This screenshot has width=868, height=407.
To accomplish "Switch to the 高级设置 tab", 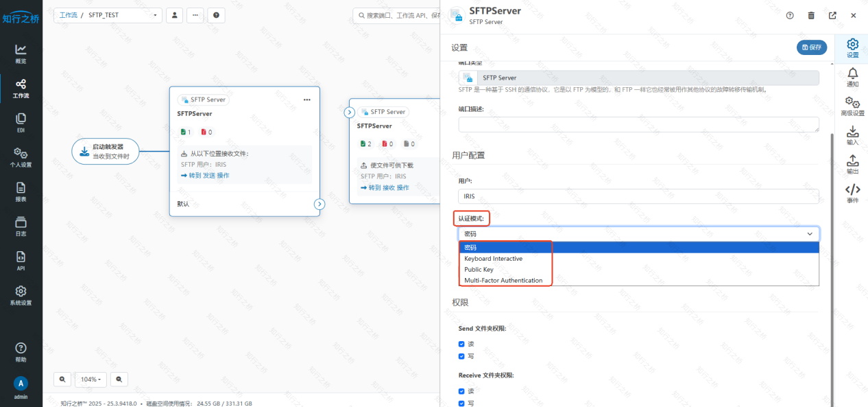I will (x=852, y=106).
